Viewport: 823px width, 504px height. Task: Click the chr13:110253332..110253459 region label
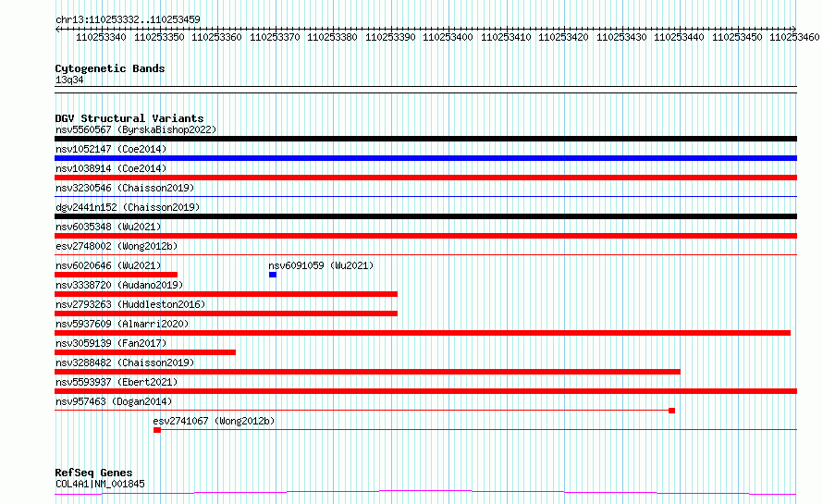[x=128, y=20]
